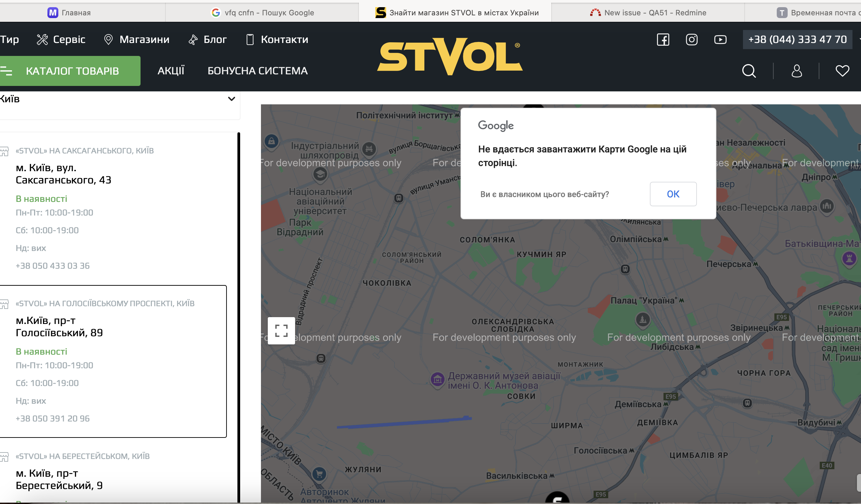Click Державний музей авіації map marker
Image resolution: width=861 pixels, height=504 pixels.
437,379
